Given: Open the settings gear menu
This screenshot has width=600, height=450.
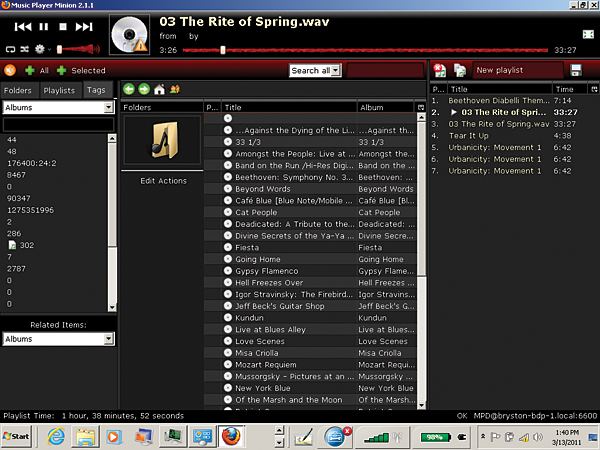Looking at the screenshot, I should (40, 49).
